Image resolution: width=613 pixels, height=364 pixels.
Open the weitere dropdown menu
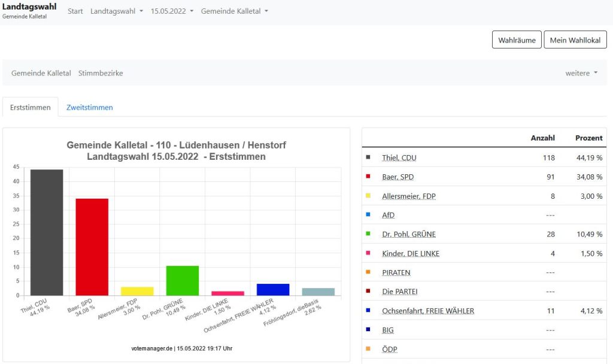click(x=581, y=73)
